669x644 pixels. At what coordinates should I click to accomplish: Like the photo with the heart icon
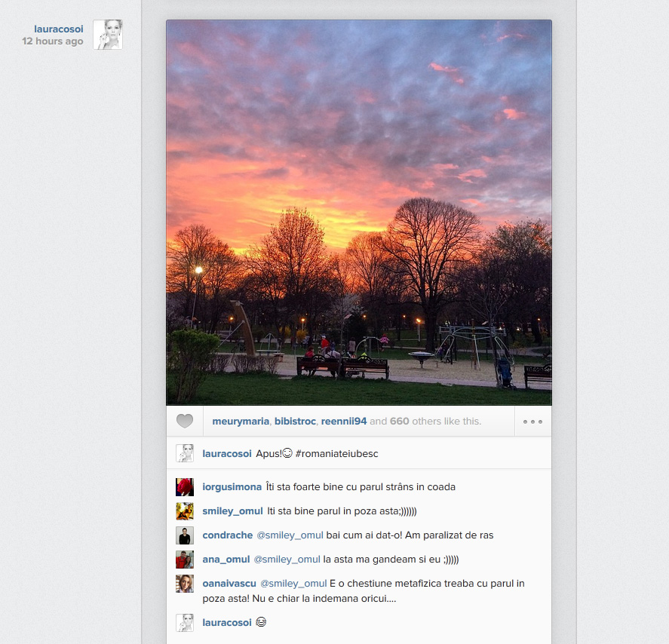coord(185,421)
